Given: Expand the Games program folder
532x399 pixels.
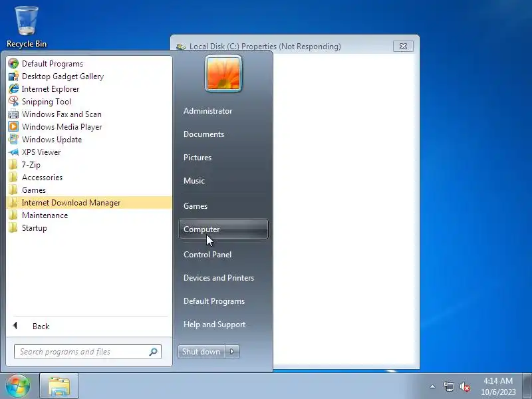Looking at the screenshot, I should pos(89,190).
